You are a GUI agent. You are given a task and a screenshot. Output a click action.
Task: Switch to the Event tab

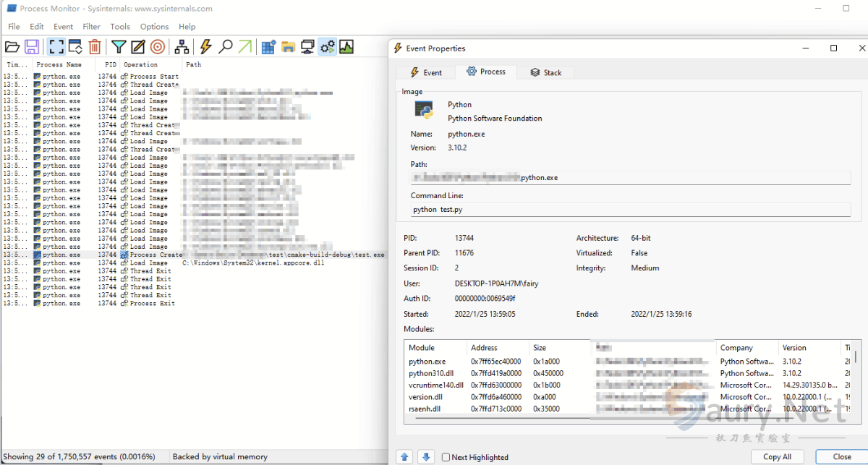click(x=426, y=72)
